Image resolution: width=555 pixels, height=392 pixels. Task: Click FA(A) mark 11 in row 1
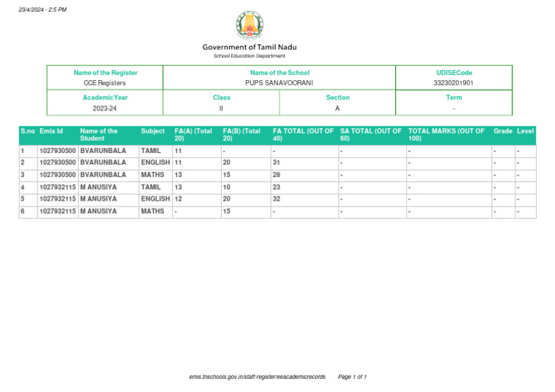point(178,151)
